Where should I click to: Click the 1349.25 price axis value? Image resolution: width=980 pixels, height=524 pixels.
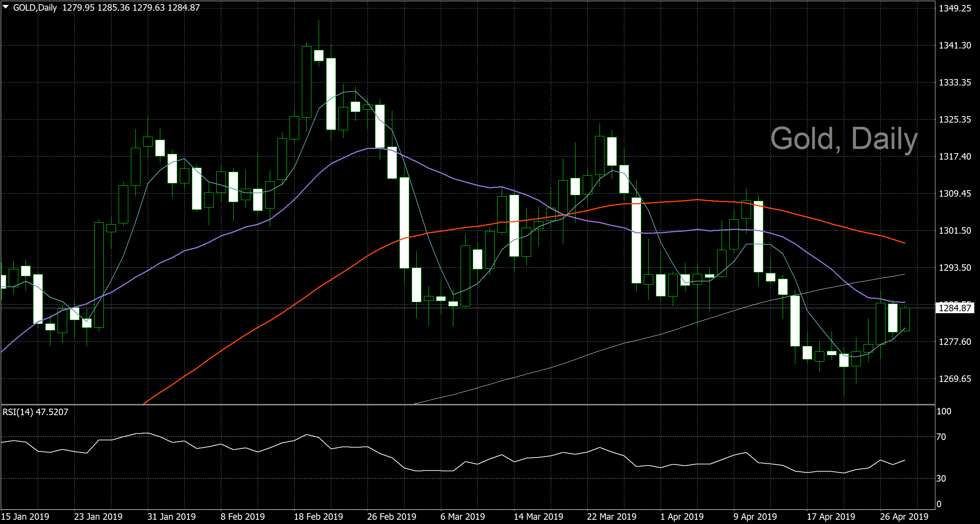(955, 8)
